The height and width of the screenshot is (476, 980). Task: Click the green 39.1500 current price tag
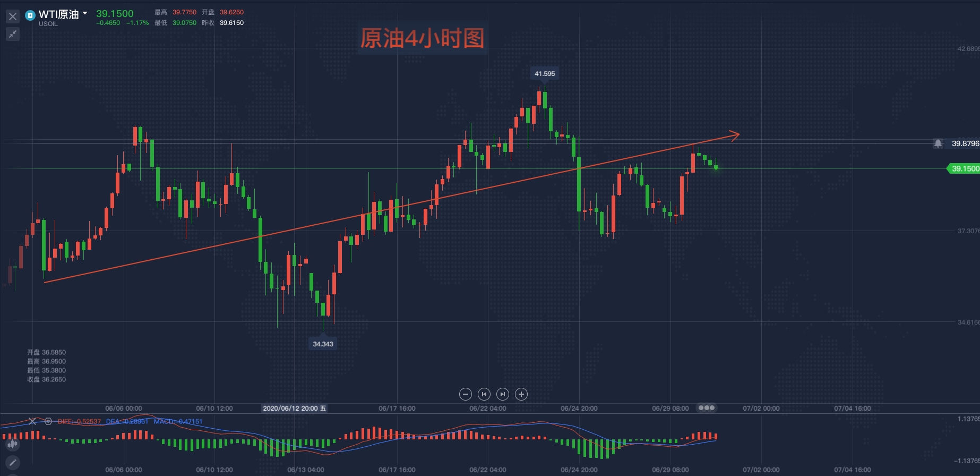[x=964, y=168]
